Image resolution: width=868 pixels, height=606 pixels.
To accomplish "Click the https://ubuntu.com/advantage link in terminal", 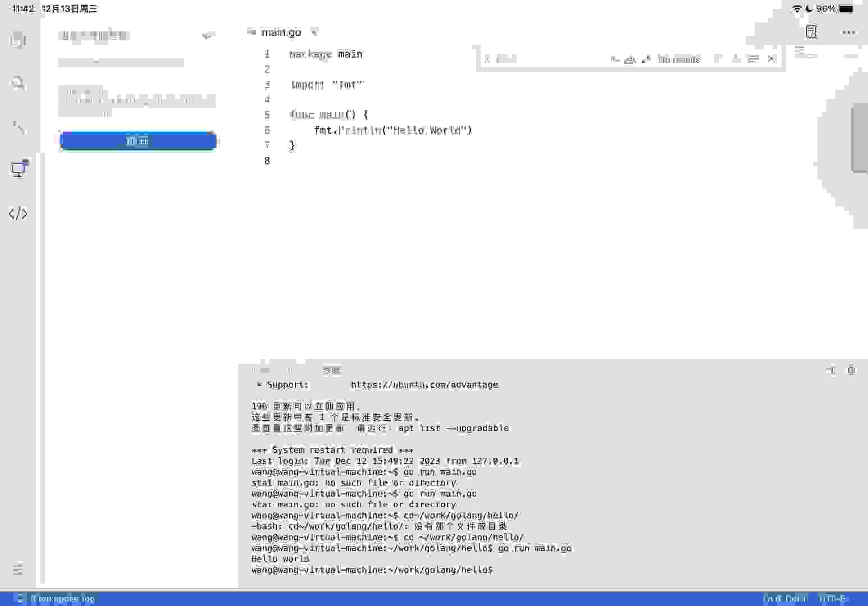I will [x=424, y=385].
